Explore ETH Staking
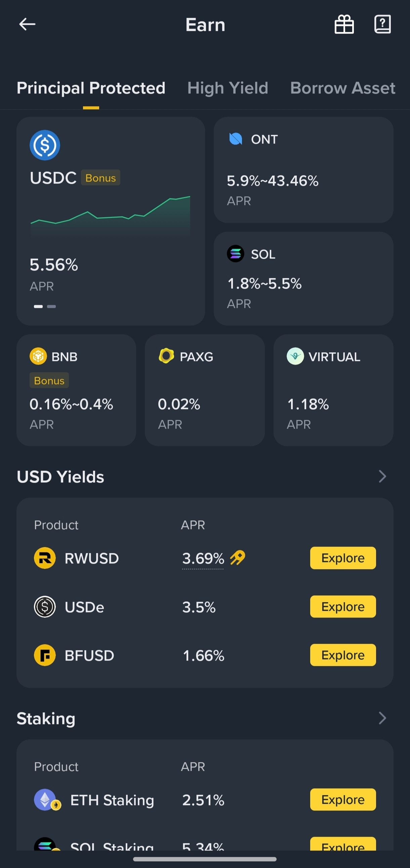The image size is (410, 868). (343, 800)
